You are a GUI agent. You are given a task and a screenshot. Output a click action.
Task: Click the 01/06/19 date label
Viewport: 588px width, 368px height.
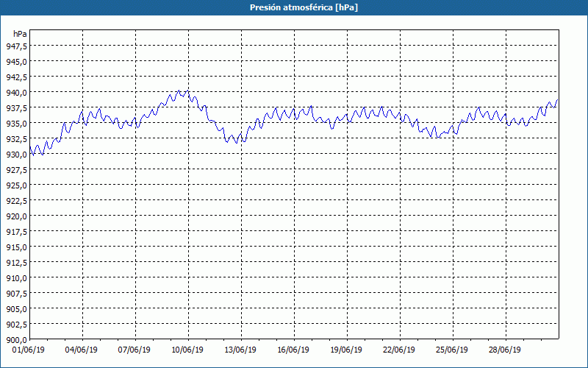coord(29,350)
